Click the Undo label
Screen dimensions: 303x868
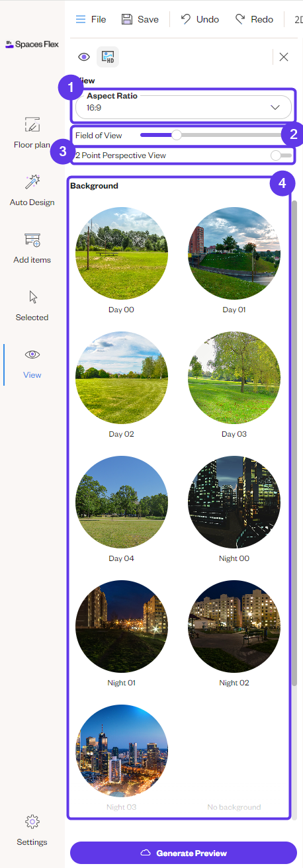[x=208, y=19]
